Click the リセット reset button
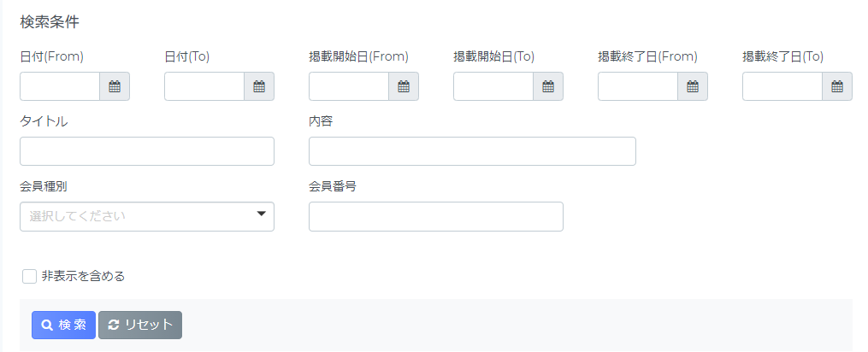 click(x=140, y=325)
